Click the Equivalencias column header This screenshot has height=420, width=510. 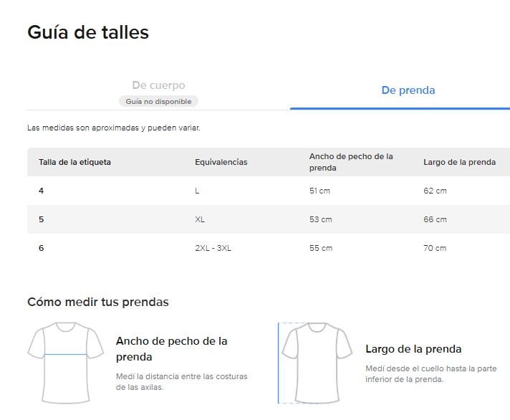[x=221, y=162]
